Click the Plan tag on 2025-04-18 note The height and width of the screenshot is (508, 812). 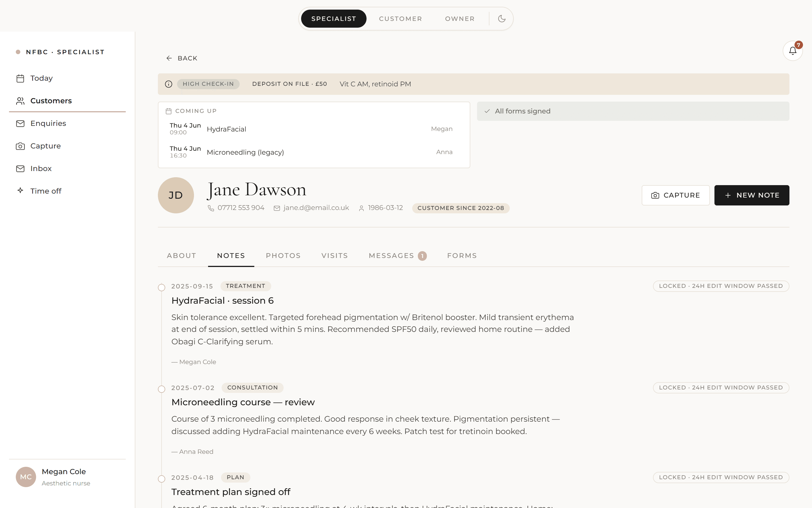235,477
